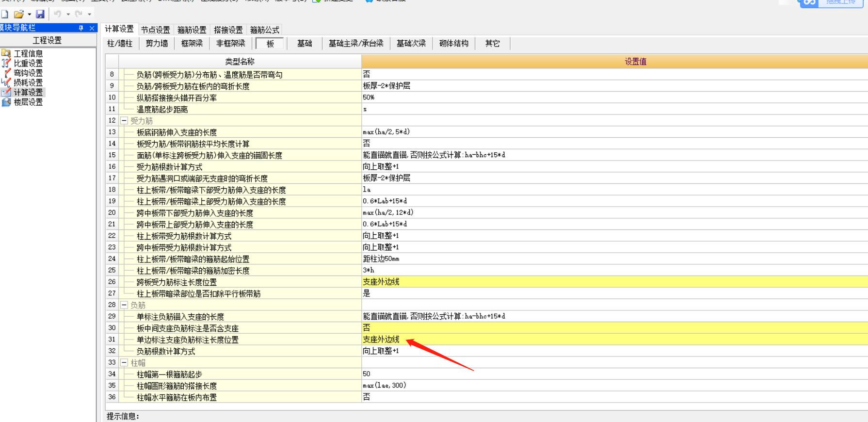The height and width of the screenshot is (422, 868).
Task: Click the Undo arrow icon
Action: [x=58, y=14]
